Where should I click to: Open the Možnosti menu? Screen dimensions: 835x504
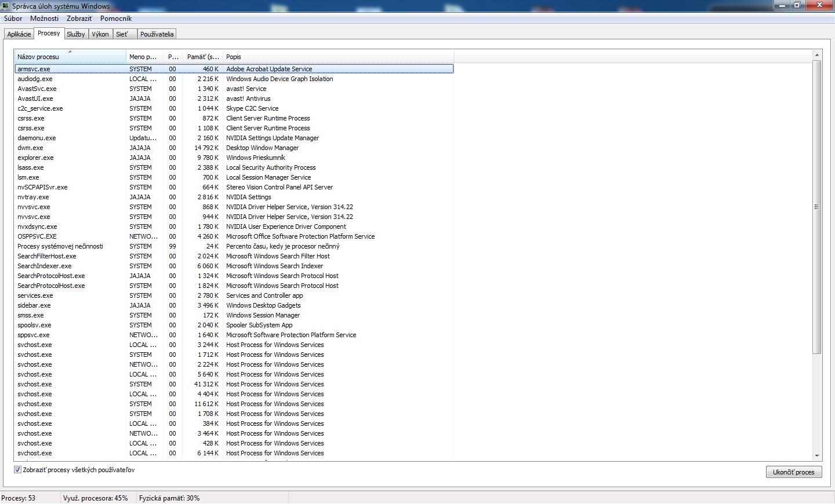(45, 19)
